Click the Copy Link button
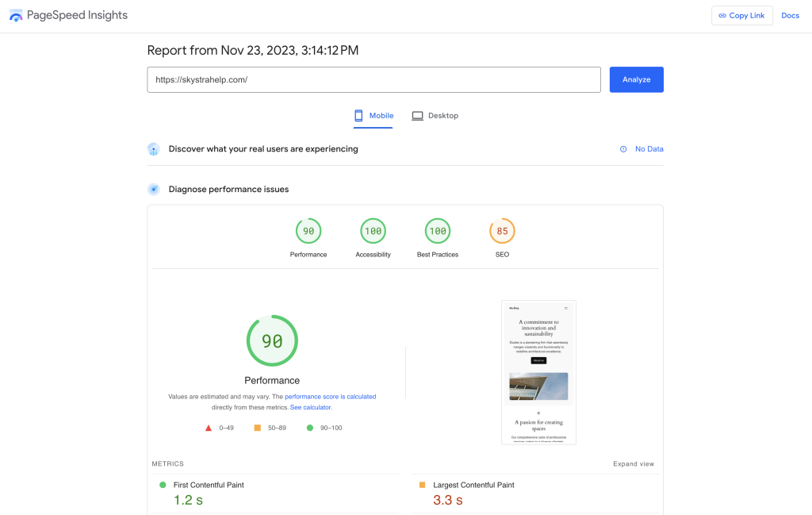Image resolution: width=812 pixels, height=515 pixels. click(x=741, y=16)
